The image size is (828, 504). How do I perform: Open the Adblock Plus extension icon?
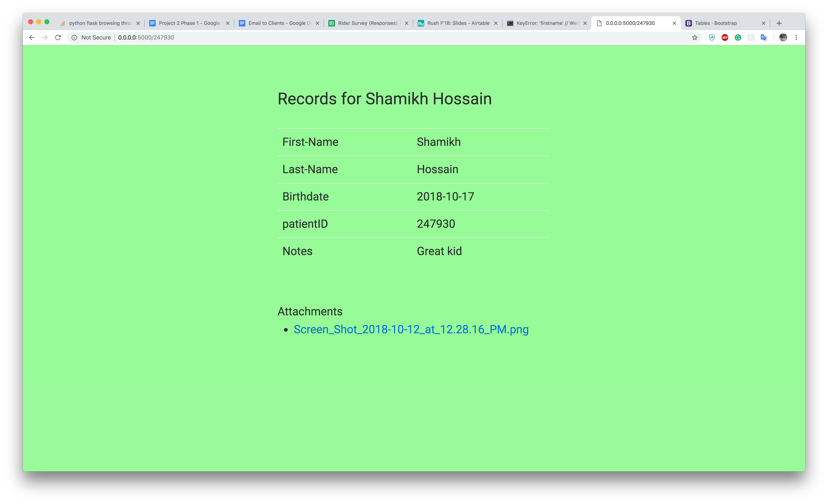tap(724, 37)
